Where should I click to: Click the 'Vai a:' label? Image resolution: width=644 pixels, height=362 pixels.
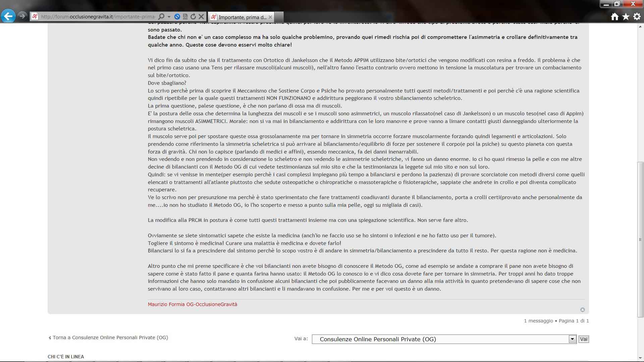[x=301, y=339]
